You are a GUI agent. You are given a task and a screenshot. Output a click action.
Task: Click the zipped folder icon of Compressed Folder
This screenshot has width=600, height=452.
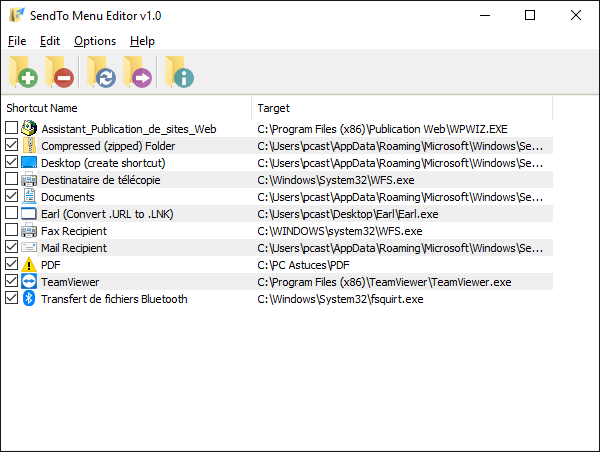click(x=29, y=145)
